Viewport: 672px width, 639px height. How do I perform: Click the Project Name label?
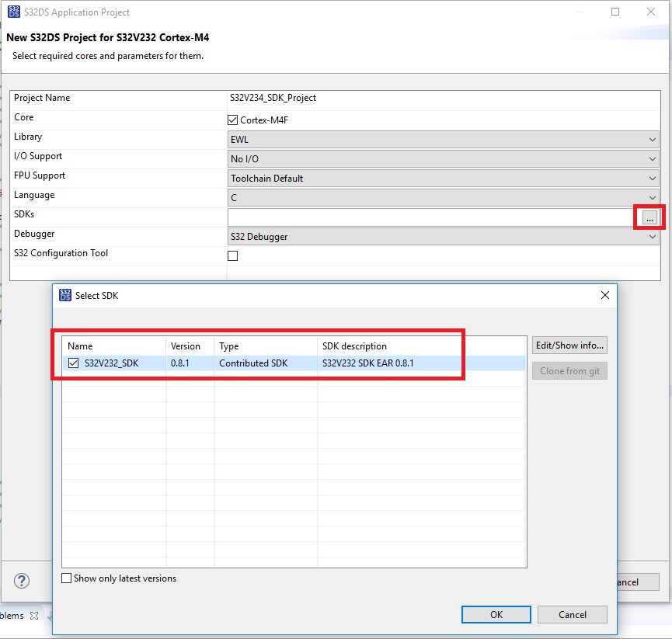pos(42,98)
